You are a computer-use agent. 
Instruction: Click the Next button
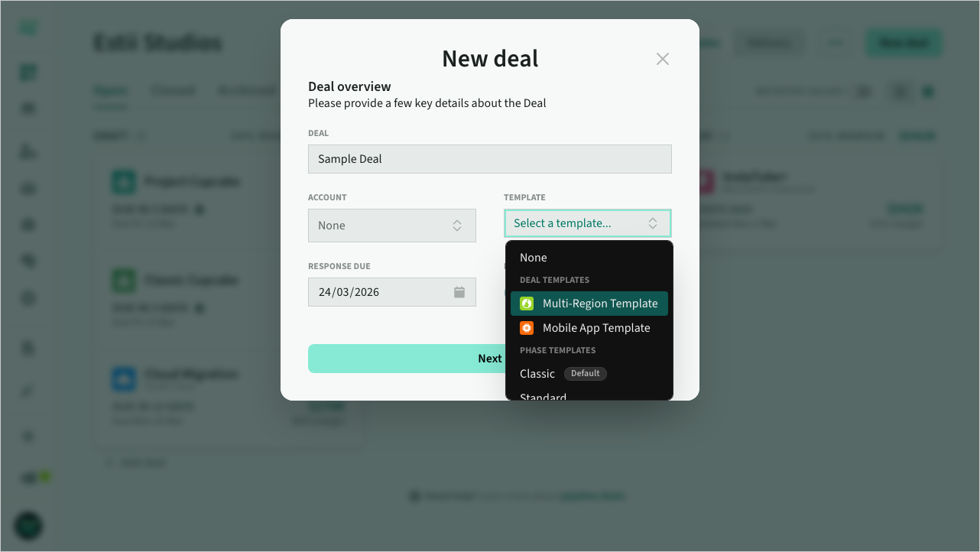(405, 359)
